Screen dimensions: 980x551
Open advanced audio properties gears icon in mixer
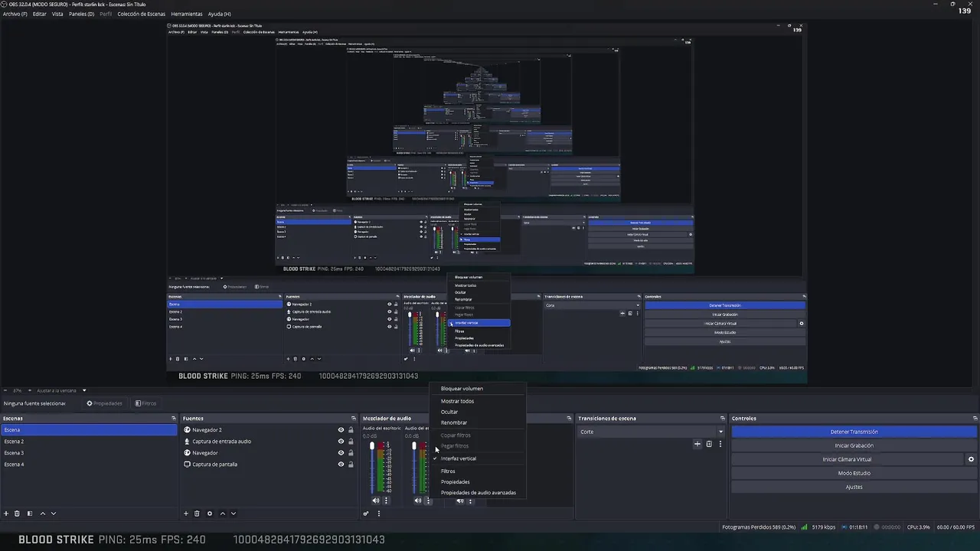(366, 514)
